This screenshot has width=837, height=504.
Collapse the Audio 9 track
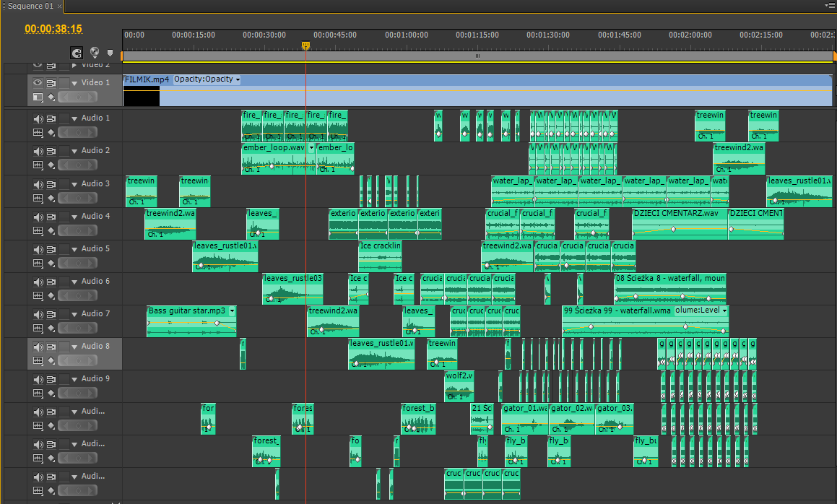(x=74, y=380)
